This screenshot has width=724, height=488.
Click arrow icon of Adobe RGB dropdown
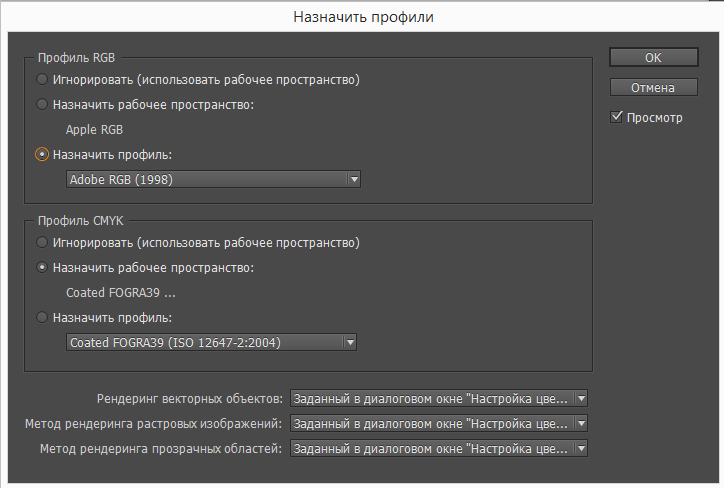(354, 179)
